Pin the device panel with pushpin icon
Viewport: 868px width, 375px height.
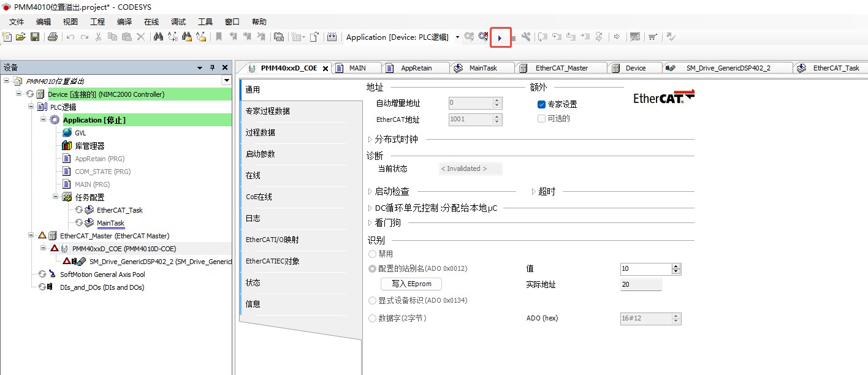point(213,67)
